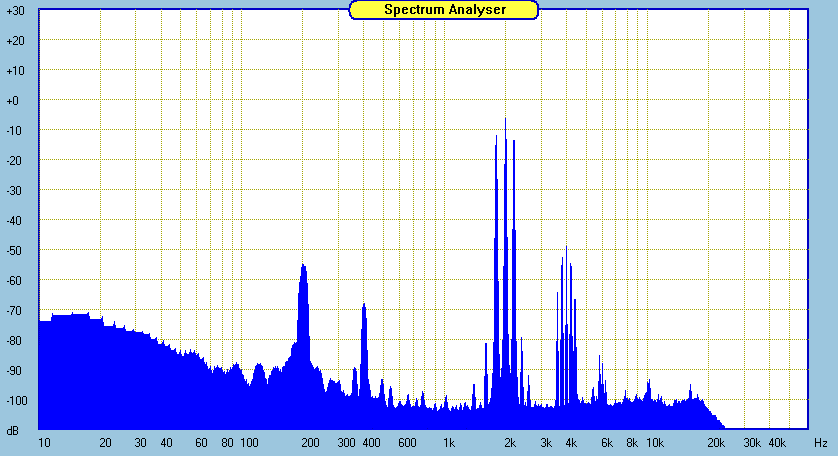Viewport: 838px width, 456px height.
Task: Select the +10 dB axis label
Action: pos(15,71)
